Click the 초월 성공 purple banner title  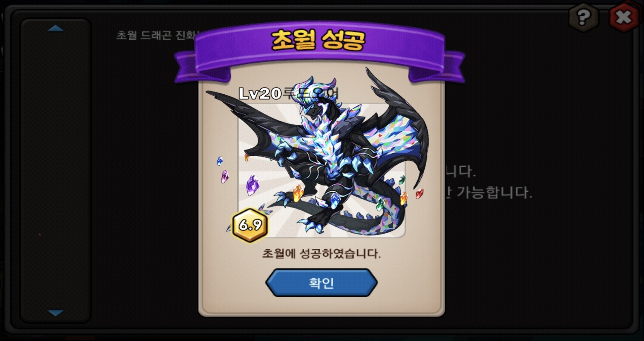click(x=318, y=40)
